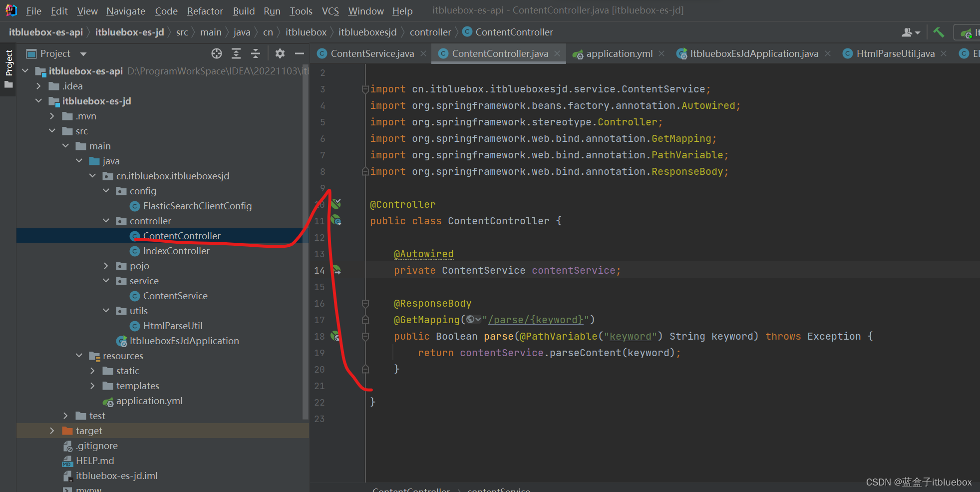Viewport: 980px width, 492px height.
Task: Select HELP.md file in tree
Action: [95, 461]
